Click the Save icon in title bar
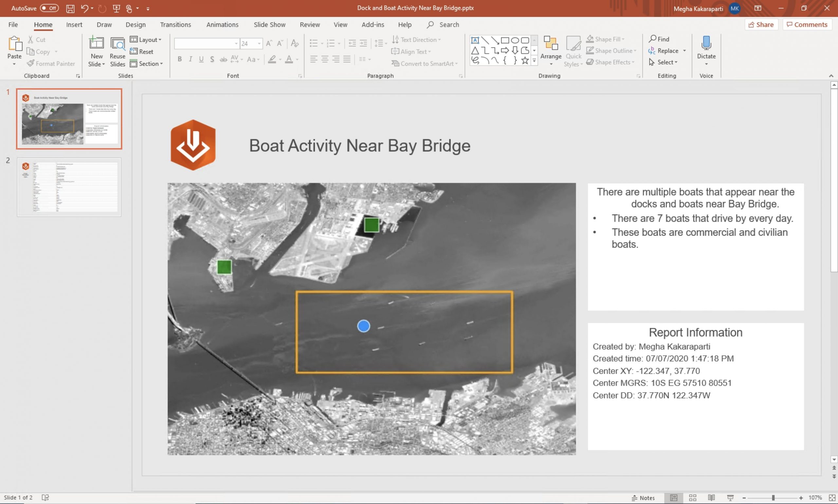 70,9
